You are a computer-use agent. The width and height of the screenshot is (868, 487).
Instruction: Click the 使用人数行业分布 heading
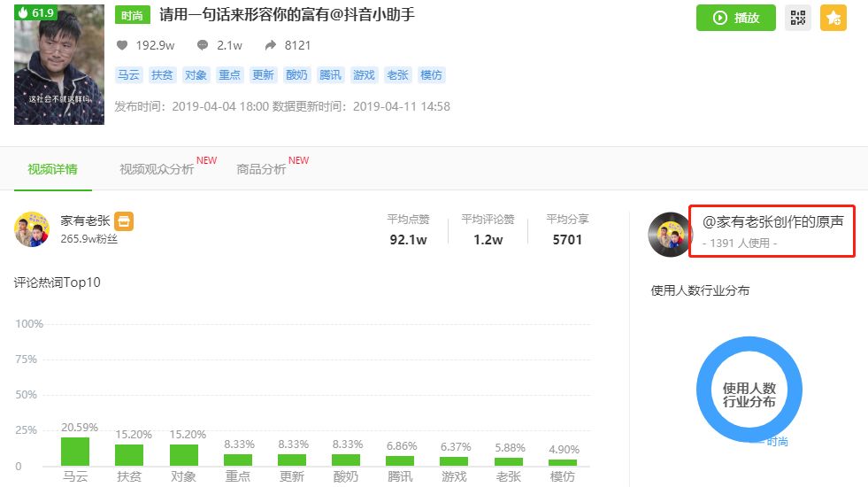pyautogui.click(x=700, y=290)
